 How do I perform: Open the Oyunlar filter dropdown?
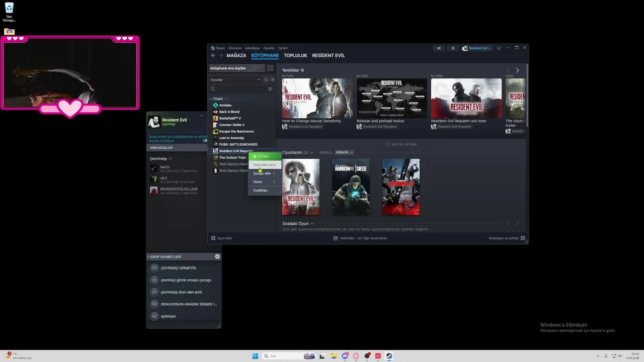pos(235,79)
